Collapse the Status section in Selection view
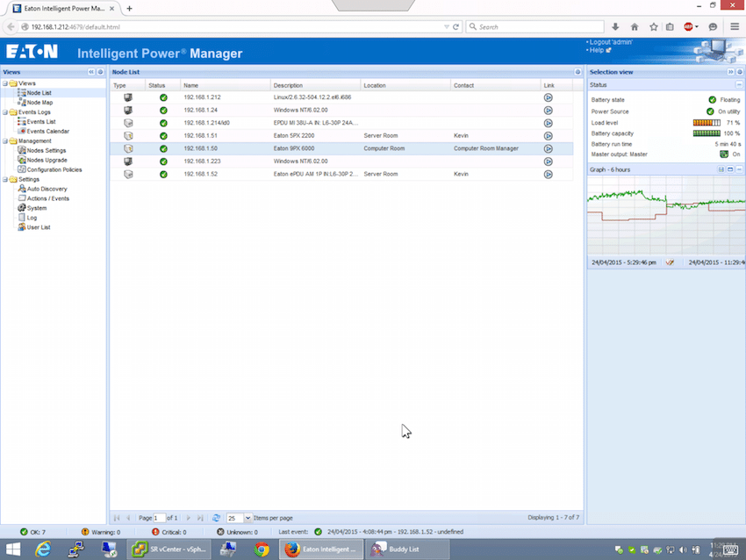This screenshot has width=746, height=560. pos(739,84)
